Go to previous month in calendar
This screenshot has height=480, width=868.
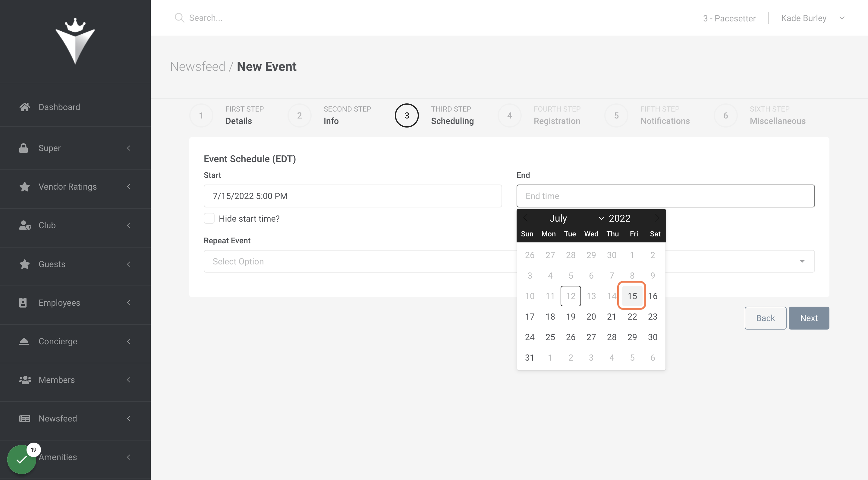(525, 218)
